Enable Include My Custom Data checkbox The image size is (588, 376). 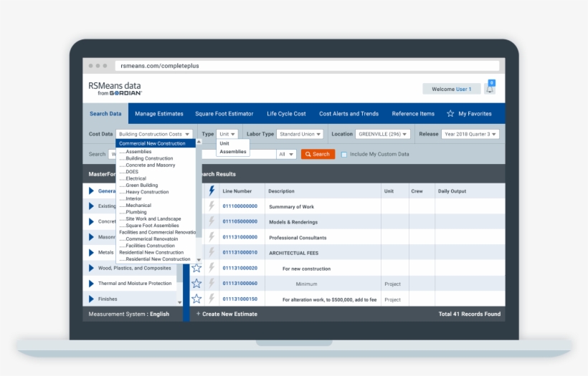click(344, 154)
